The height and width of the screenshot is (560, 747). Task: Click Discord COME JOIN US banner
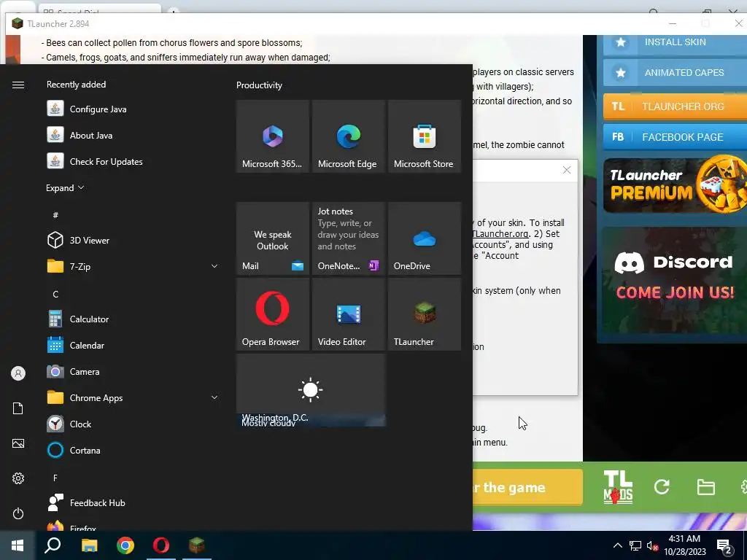point(675,280)
